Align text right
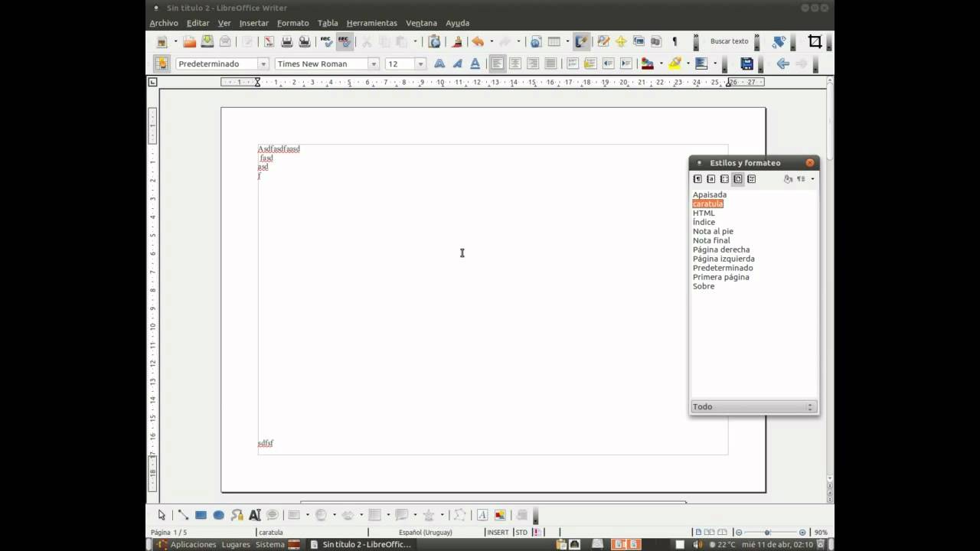Screen dimensions: 980x551 (533, 64)
